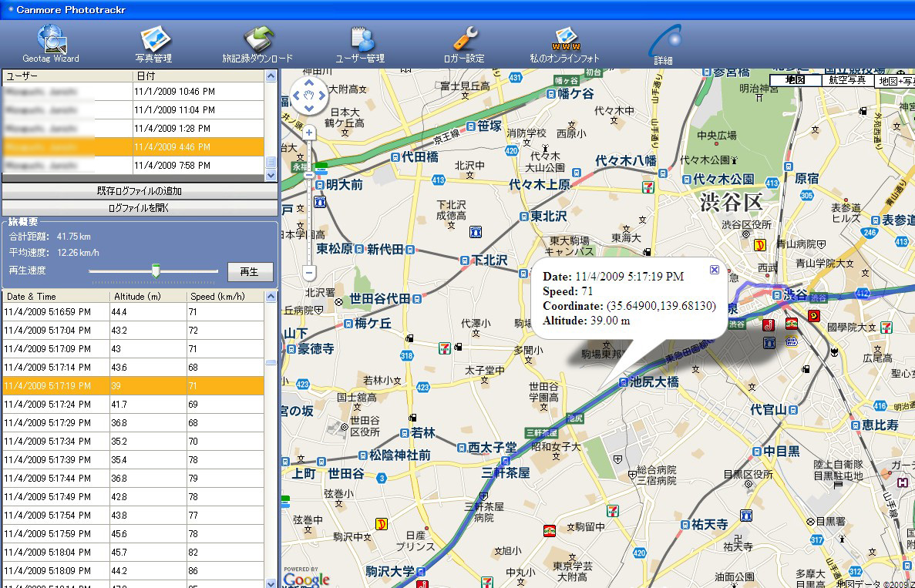915x588 pixels.
Task: Select track point 11/4/2009 5:17:44 PM
Action: (x=133, y=479)
